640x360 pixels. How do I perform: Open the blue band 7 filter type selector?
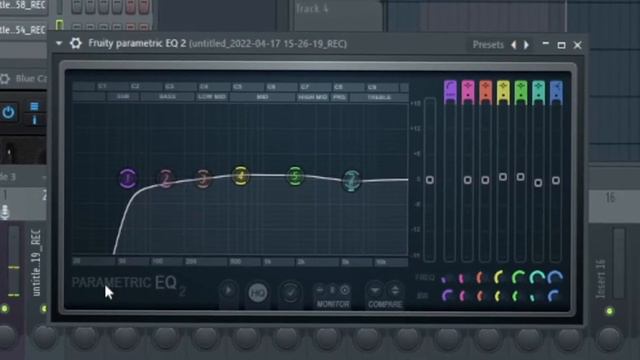click(556, 91)
